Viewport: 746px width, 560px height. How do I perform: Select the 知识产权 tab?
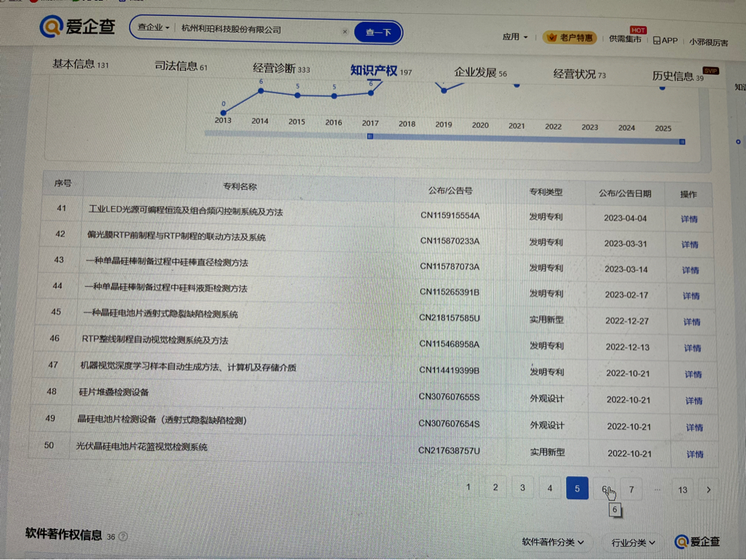[380, 71]
